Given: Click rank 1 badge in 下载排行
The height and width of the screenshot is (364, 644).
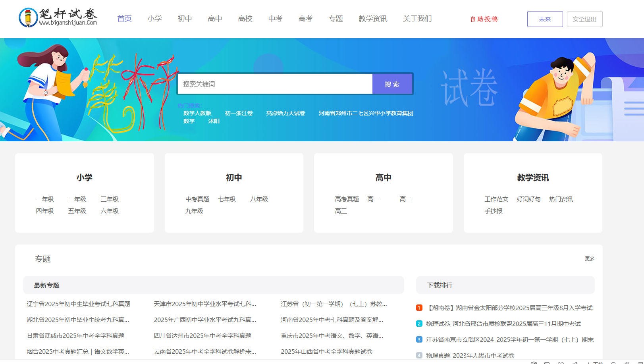Looking at the screenshot, I should [x=419, y=308].
